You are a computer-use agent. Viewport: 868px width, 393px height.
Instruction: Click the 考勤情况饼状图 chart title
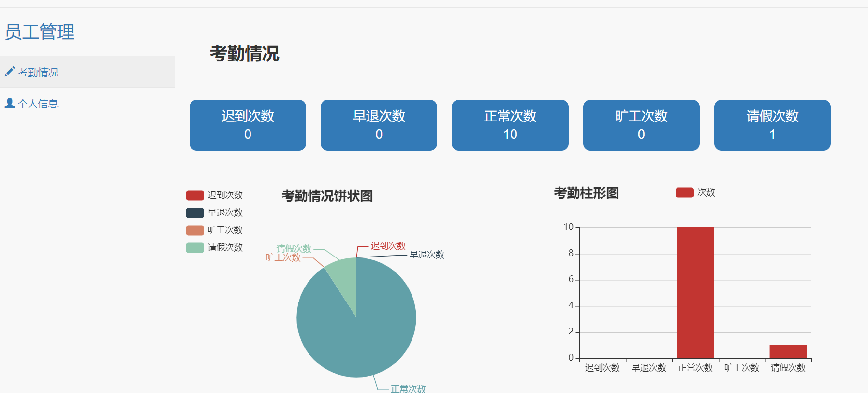tap(327, 196)
